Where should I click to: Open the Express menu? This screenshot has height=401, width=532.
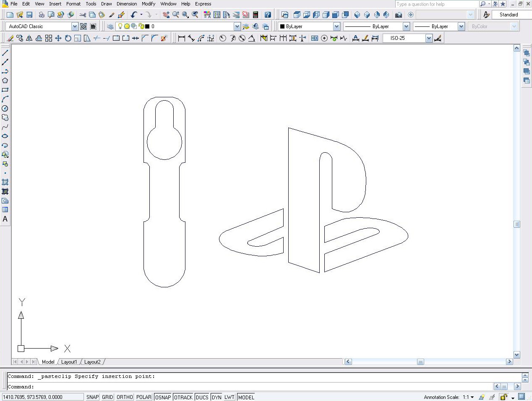click(x=203, y=4)
